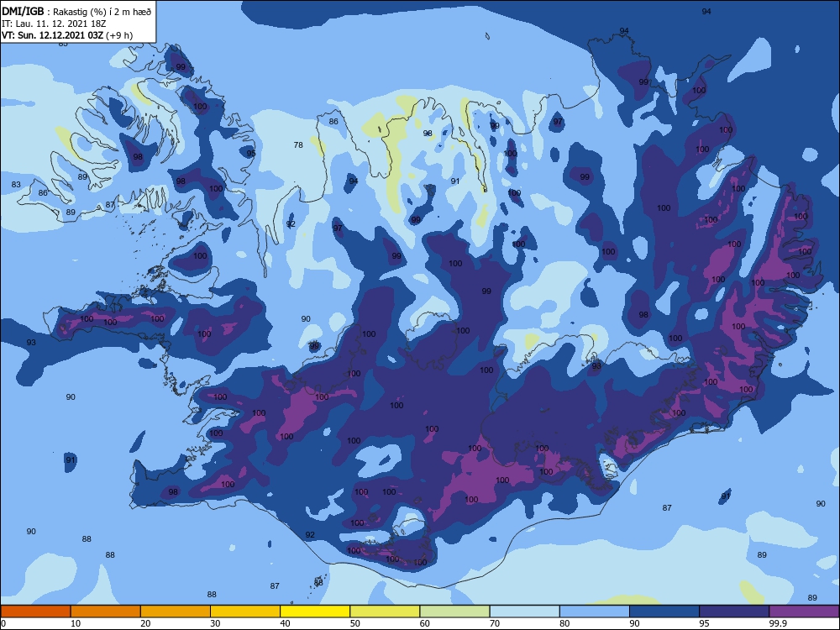840x630 pixels.
Task: Click the very light blue 70–80 legend swatch
Action: [x=524, y=612]
